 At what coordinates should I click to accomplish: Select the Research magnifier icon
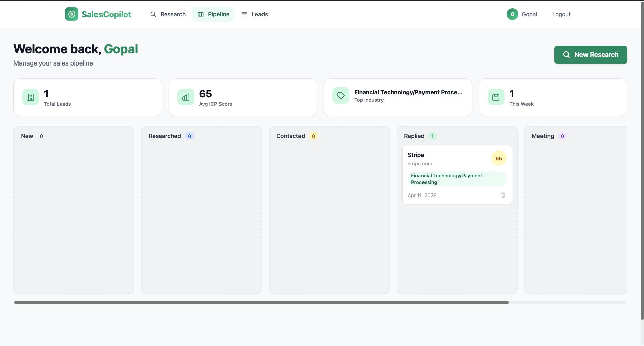[154, 14]
